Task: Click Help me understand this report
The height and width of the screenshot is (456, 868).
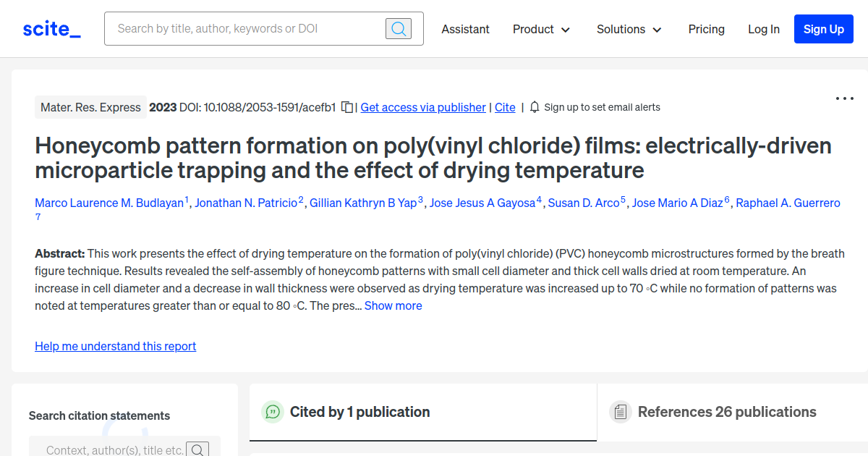Action: (x=115, y=346)
